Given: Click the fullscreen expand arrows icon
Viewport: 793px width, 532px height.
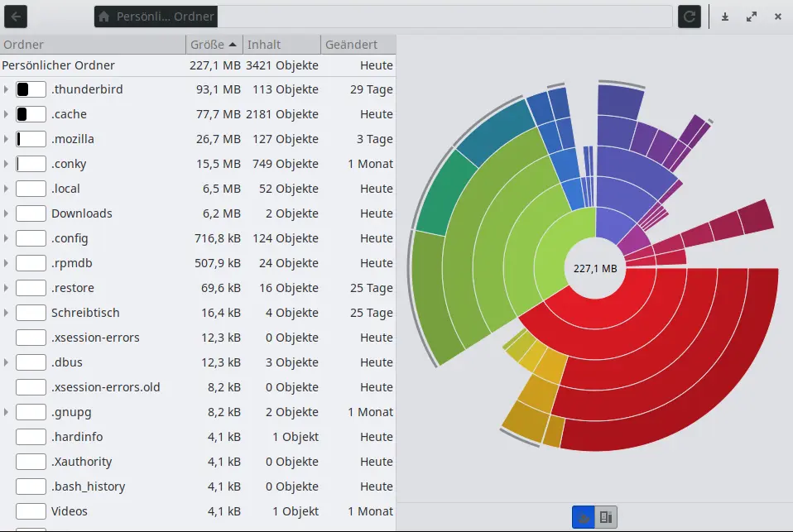Looking at the screenshot, I should point(752,17).
